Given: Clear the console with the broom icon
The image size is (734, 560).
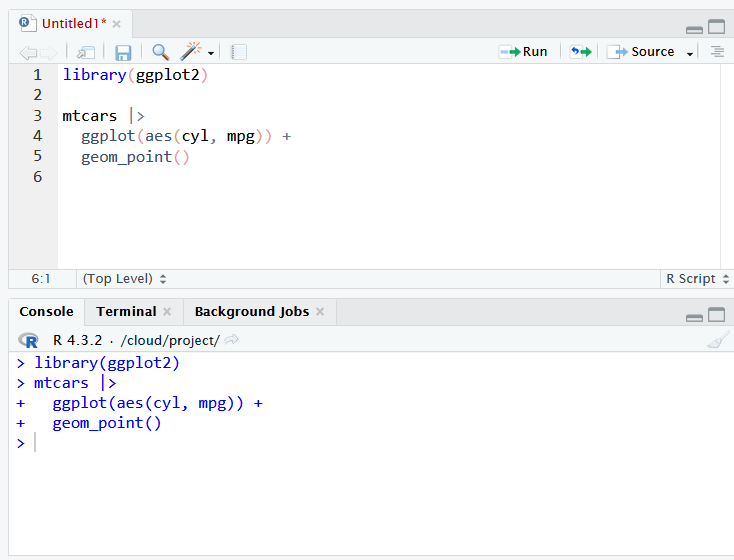Looking at the screenshot, I should (x=717, y=341).
